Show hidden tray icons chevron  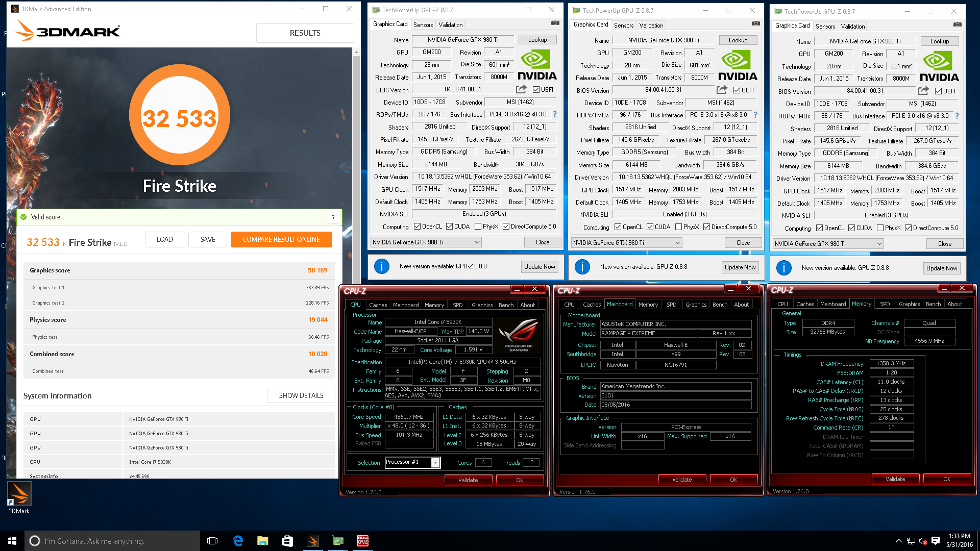coord(898,541)
